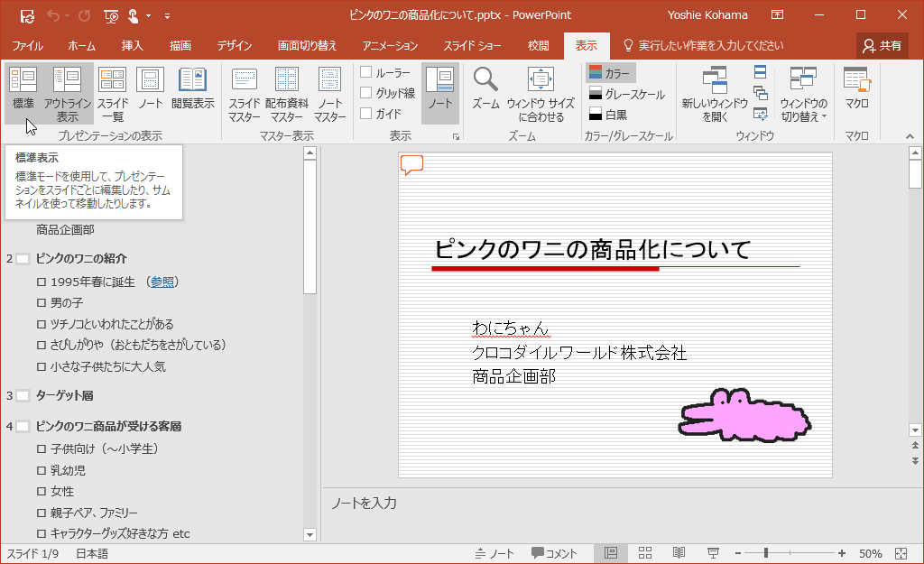Viewport: 924px width, 564px height.
Task: Click the 参照 hyperlink in the outline
Action: pyautogui.click(x=162, y=282)
